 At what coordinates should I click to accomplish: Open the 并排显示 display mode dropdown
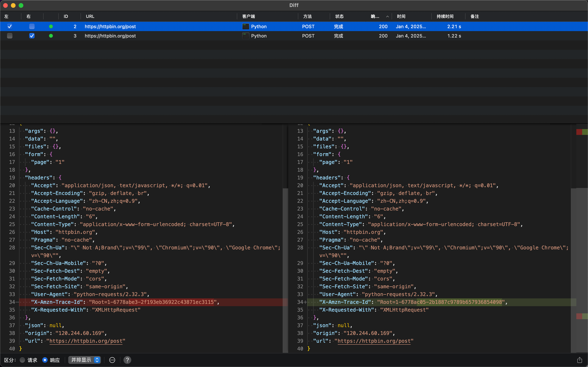pos(84,360)
